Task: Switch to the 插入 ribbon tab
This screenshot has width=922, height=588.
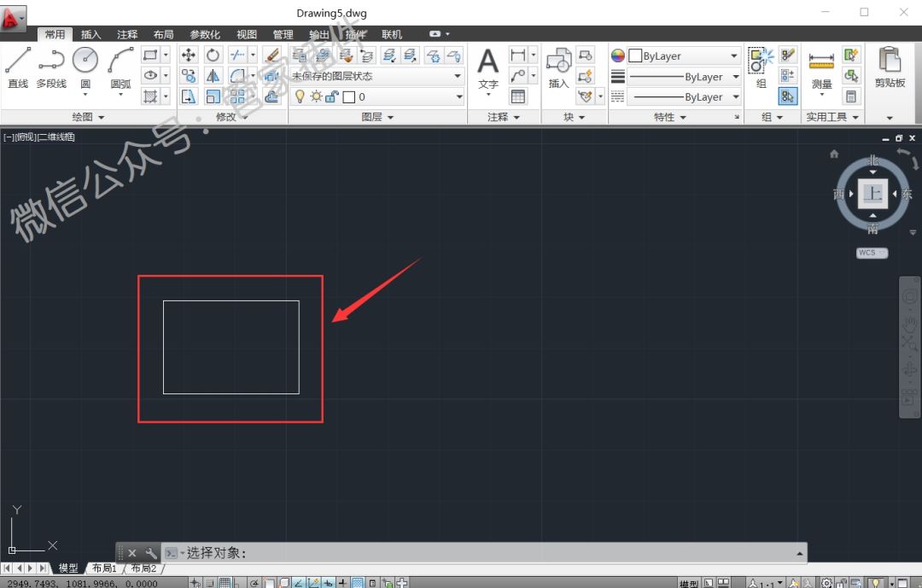Action: (x=91, y=34)
